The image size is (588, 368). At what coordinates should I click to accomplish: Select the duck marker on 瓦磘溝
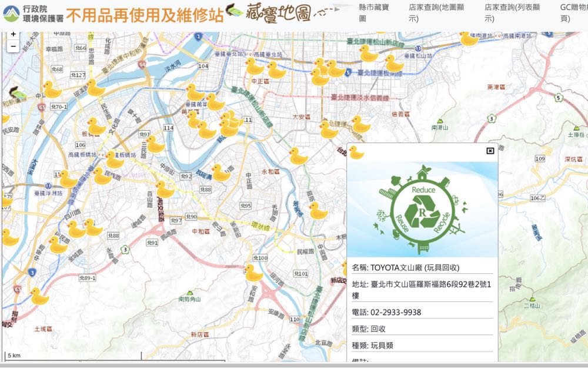point(220,173)
